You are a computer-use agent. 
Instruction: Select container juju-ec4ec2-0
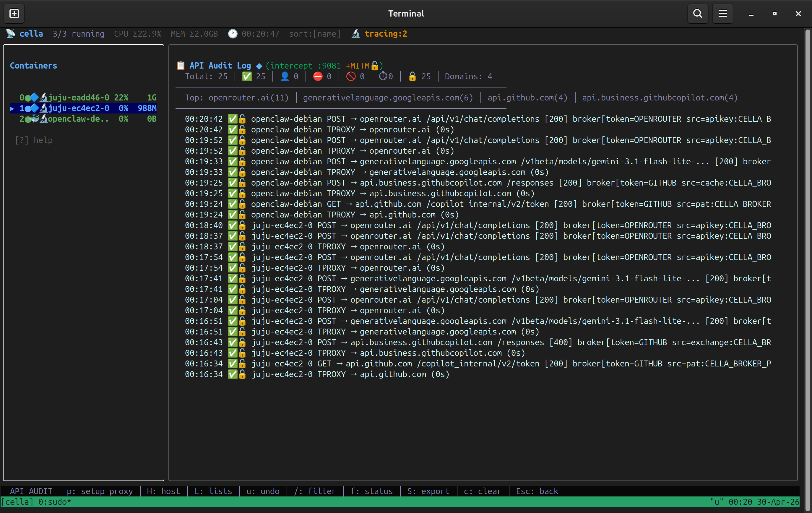coord(83,108)
